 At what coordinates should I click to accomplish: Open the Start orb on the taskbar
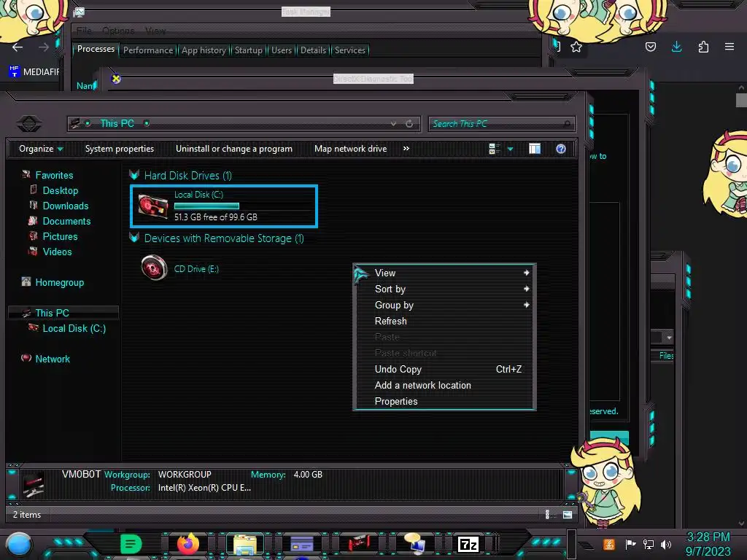[19, 545]
